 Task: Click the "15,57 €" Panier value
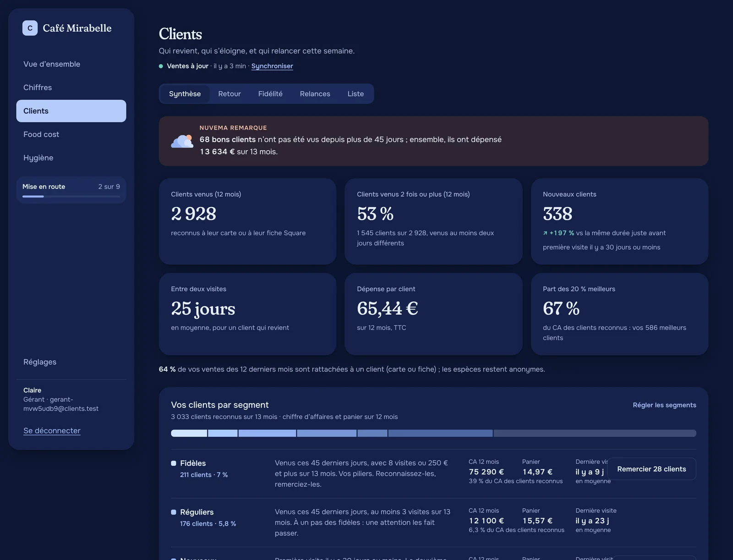pyautogui.click(x=537, y=521)
